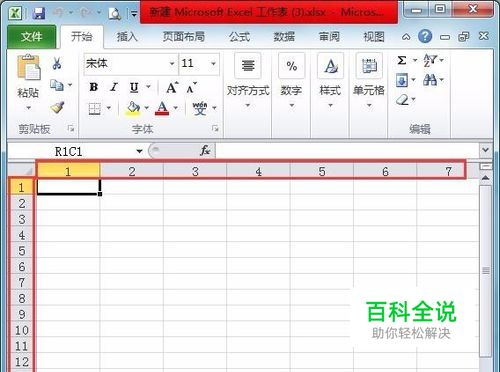Switch to the 开始 (Home) tab
Screen dimensions: 500x372
pos(82,36)
